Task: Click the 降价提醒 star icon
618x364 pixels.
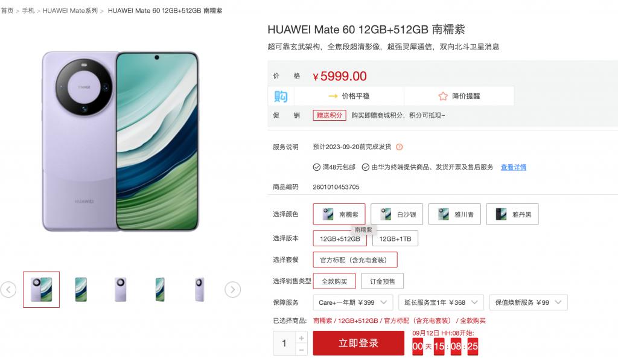Action: click(443, 96)
